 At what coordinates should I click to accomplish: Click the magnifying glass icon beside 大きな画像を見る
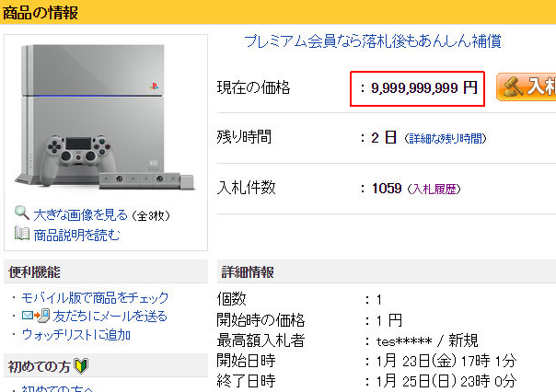(x=21, y=213)
